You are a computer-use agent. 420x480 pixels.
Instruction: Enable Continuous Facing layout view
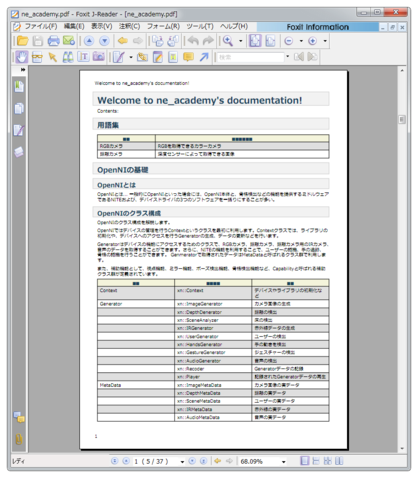pyautogui.click(x=328, y=461)
